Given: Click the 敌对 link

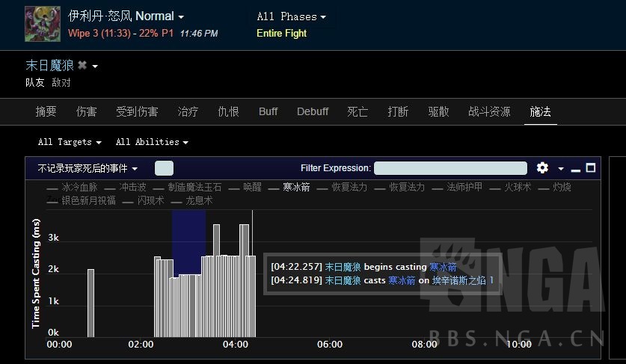Looking at the screenshot, I should point(61,83).
